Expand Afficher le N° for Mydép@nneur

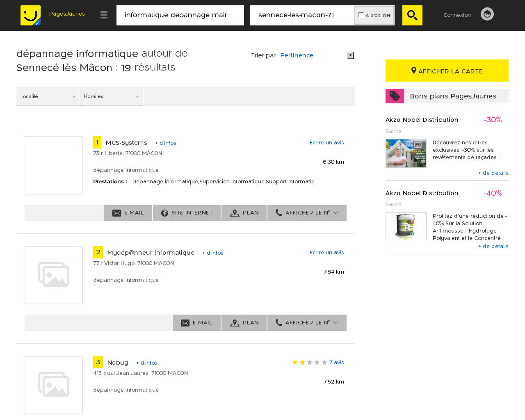point(307,323)
